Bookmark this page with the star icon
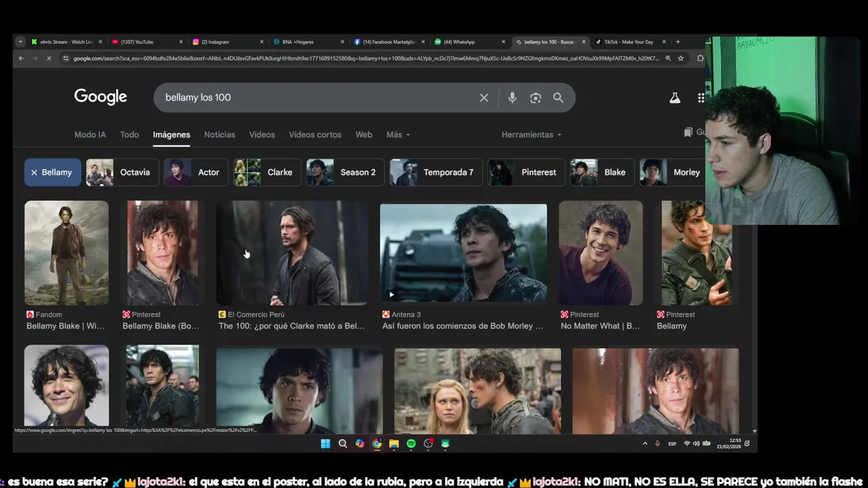This screenshot has height=488, width=868. [x=681, y=58]
